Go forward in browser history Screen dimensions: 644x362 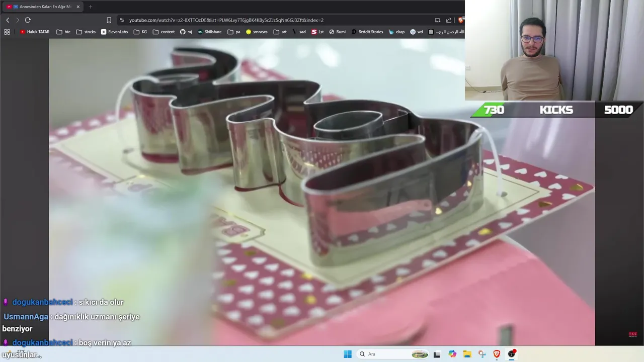[x=18, y=20]
